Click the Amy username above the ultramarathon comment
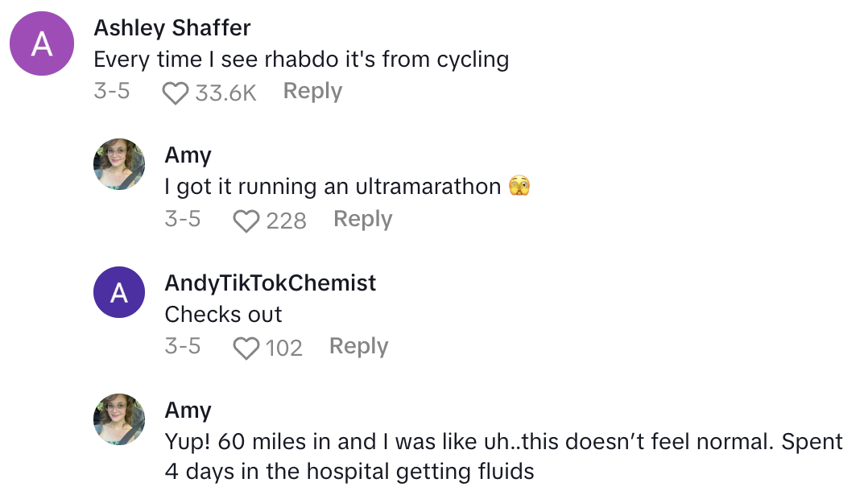Viewport: 868px width, 491px height. click(x=188, y=155)
